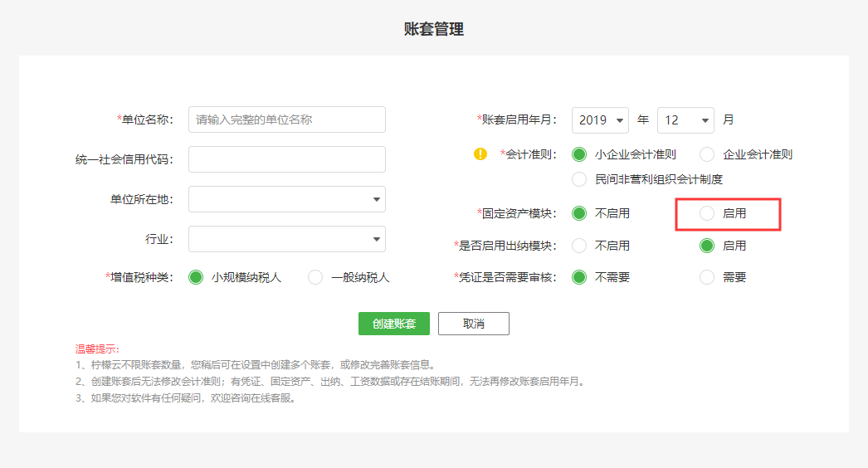
Task: Choose 需要 for voucher review
Action: point(707,277)
